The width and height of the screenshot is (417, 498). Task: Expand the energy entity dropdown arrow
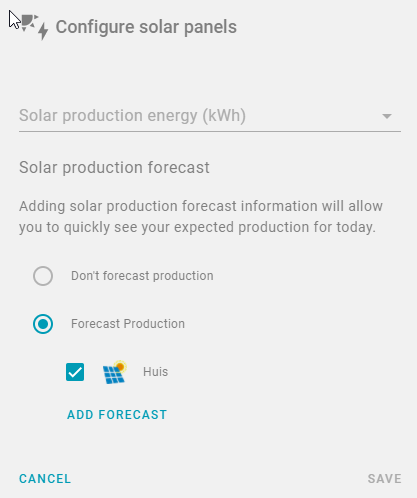coord(387,116)
